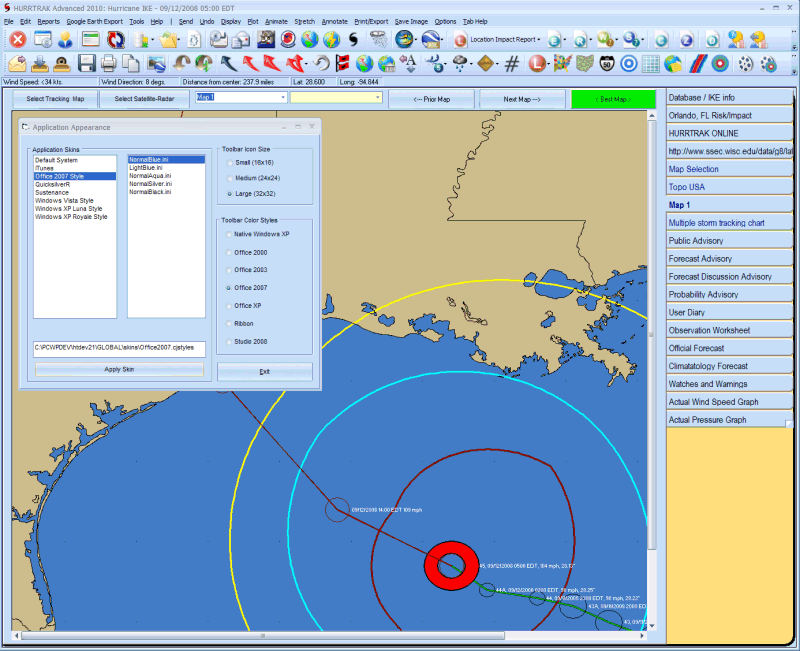Select NormalSilver.ini in the skin list
The width and height of the screenshot is (800, 651).
click(x=150, y=184)
